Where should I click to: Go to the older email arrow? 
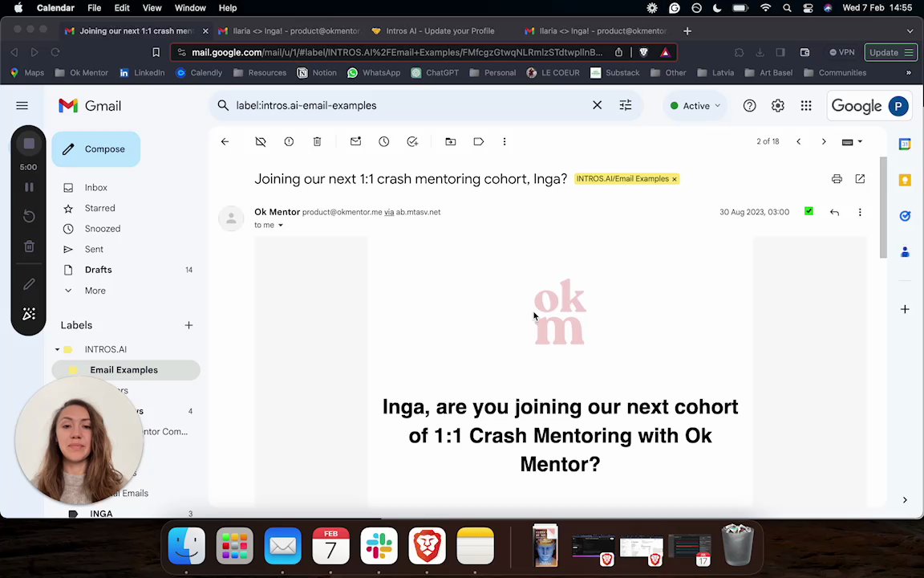click(x=824, y=141)
